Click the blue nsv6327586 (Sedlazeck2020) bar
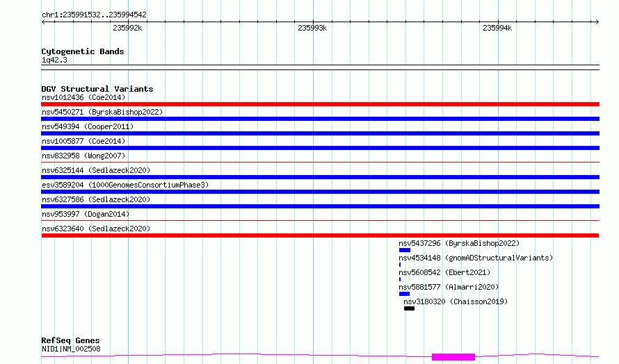Viewport: 619px width, 364px height. click(320, 206)
